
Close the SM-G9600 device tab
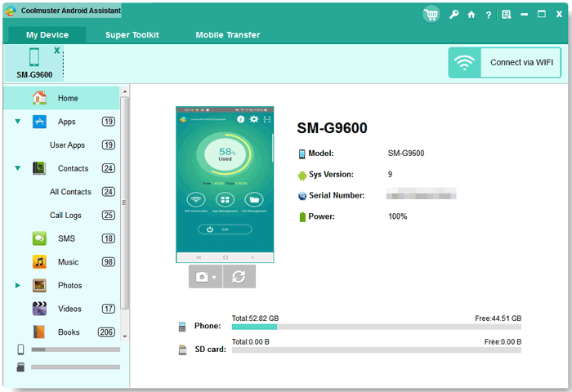pyautogui.click(x=56, y=51)
